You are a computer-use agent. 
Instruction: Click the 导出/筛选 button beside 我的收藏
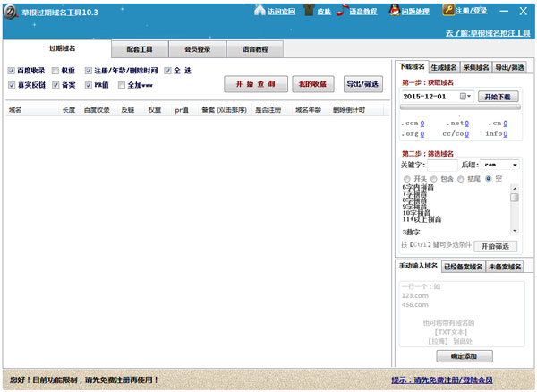(363, 84)
